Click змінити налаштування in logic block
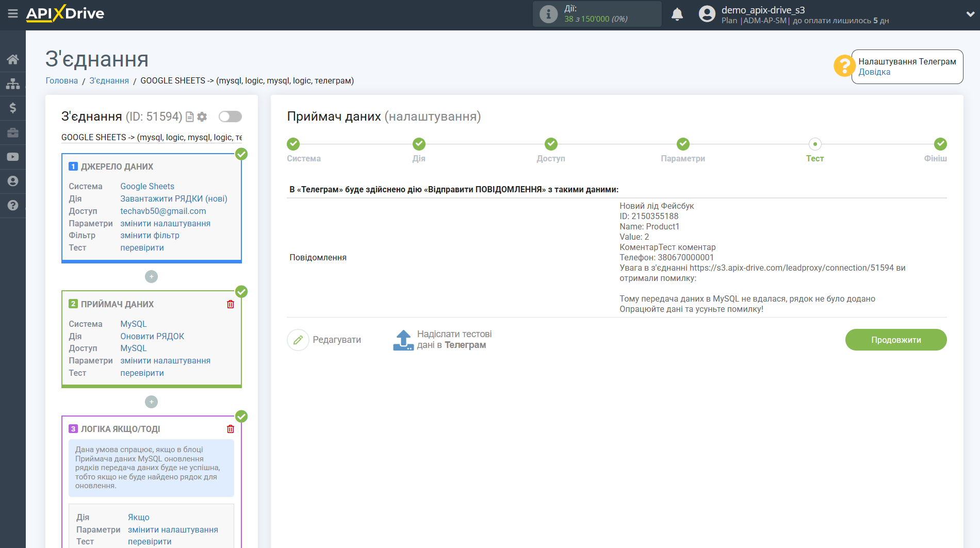This screenshot has height=548, width=980. click(x=173, y=529)
